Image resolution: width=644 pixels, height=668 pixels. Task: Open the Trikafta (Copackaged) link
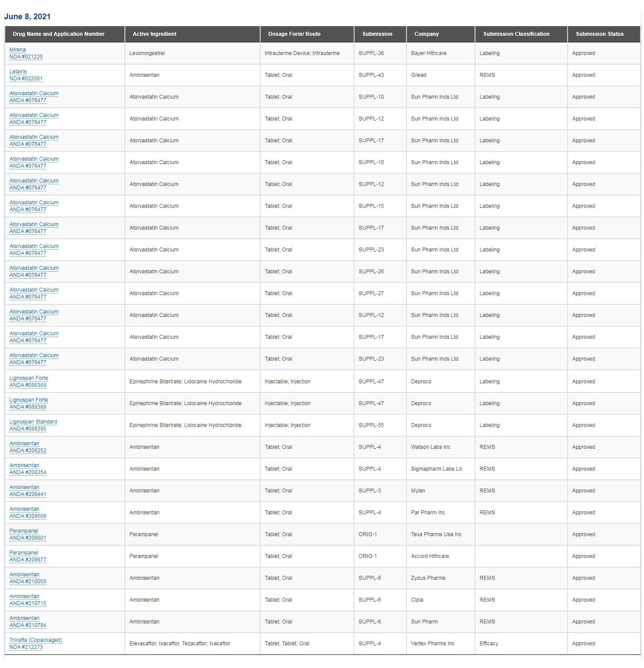click(36, 640)
